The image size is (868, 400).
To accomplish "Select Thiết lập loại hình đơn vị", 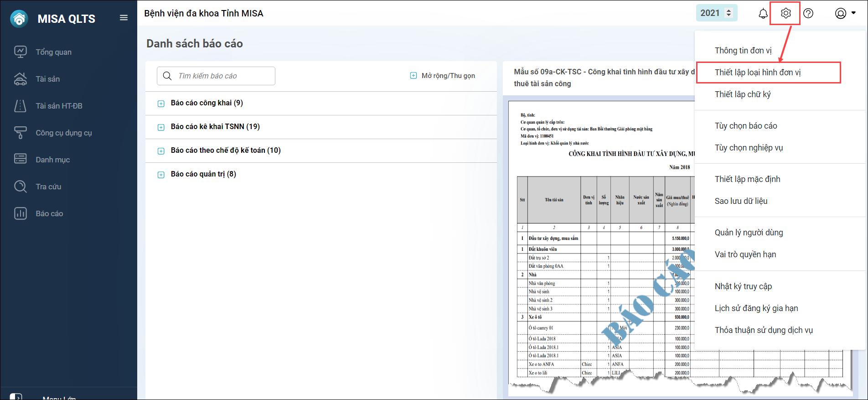I will pyautogui.click(x=757, y=73).
